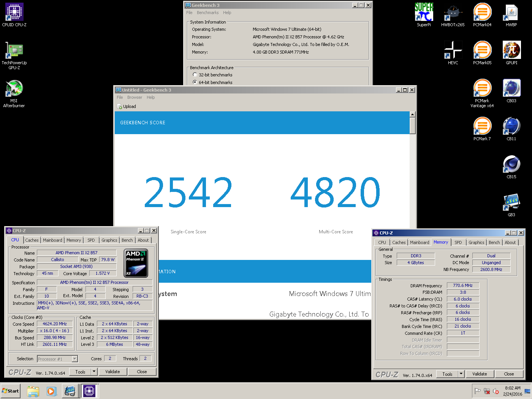The width and height of the screenshot is (532, 399).
Task: Open SPD tab in left CPU-Z window
Action: pyautogui.click(x=91, y=240)
